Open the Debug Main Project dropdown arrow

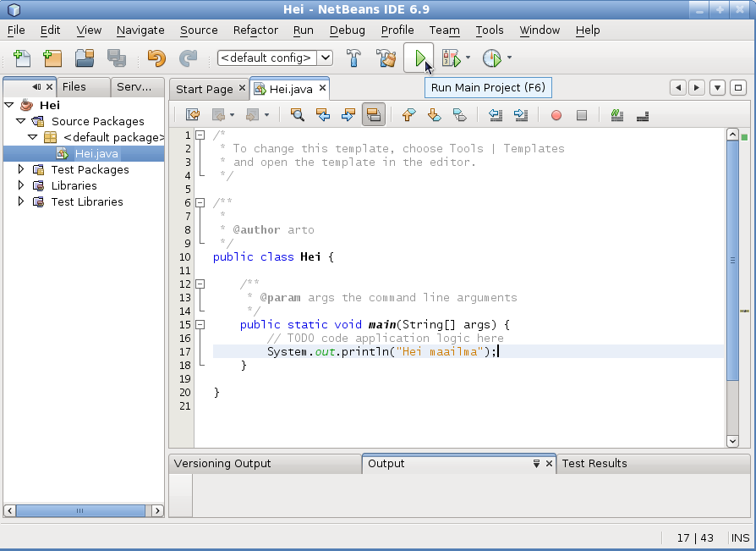[468, 58]
